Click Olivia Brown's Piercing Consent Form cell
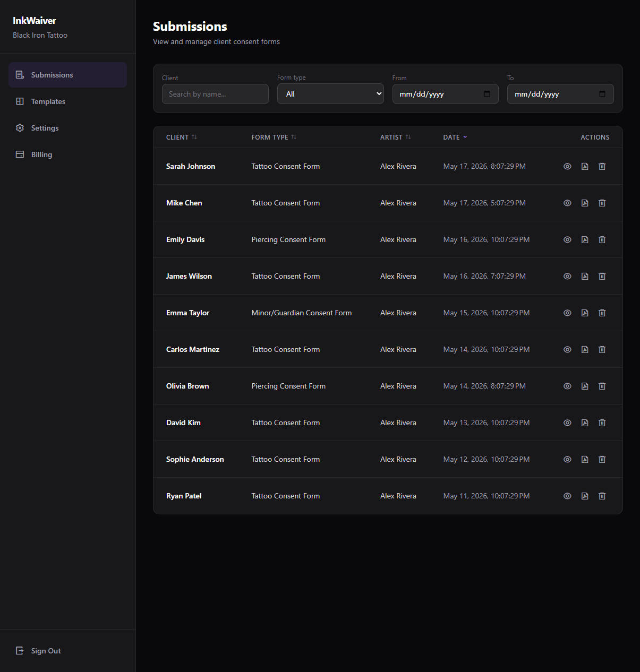Screen dimensions: 640x672 [288, 386]
